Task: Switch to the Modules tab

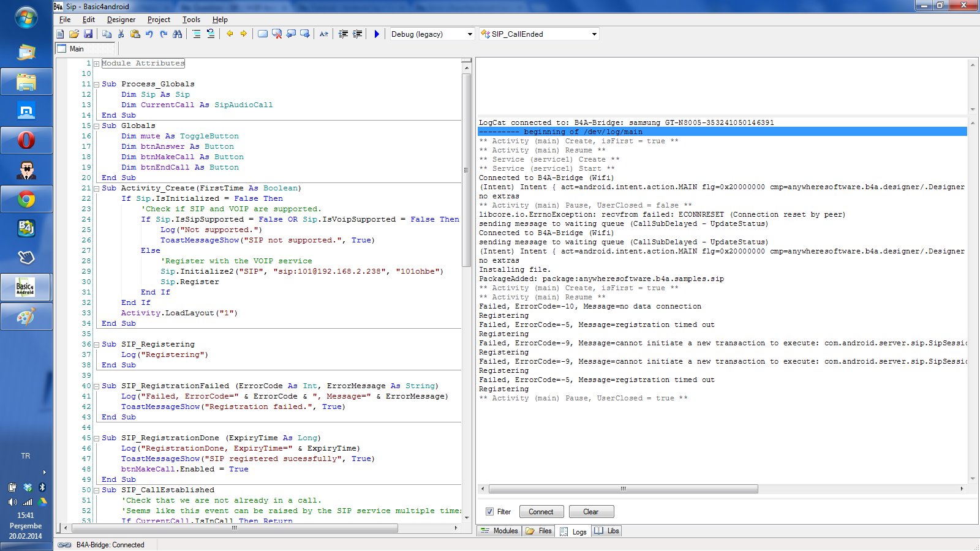Action: pos(499,531)
